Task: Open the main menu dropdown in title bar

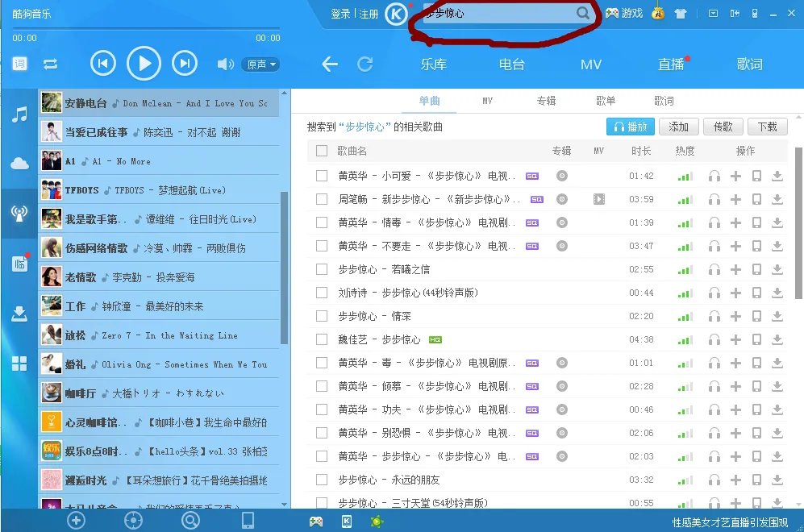Action: (x=713, y=14)
